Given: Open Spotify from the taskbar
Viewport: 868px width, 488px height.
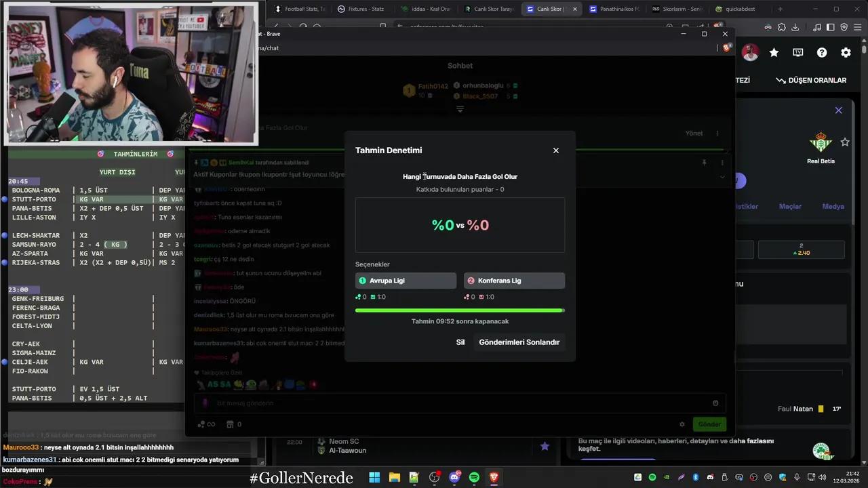Looking at the screenshot, I should click(x=474, y=478).
